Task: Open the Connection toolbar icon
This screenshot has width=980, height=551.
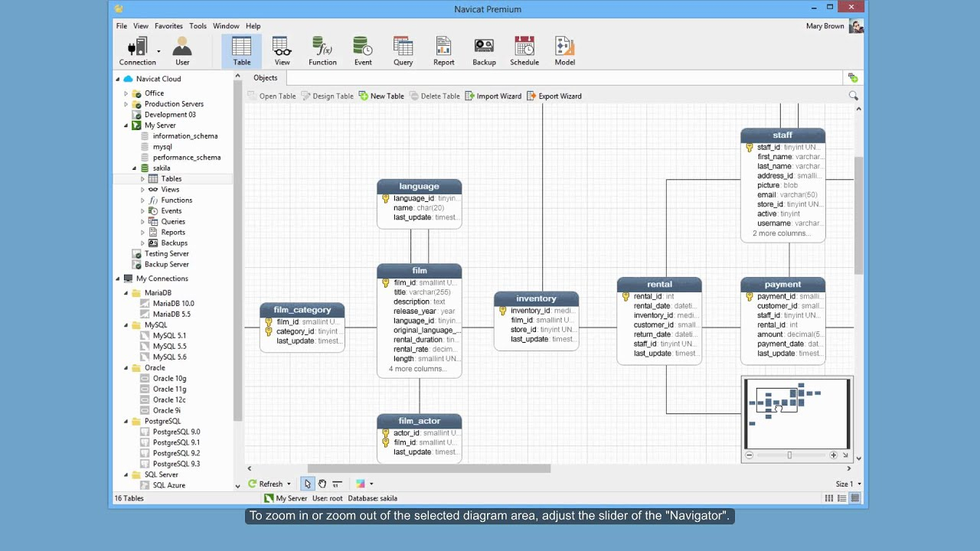Action: [x=138, y=51]
